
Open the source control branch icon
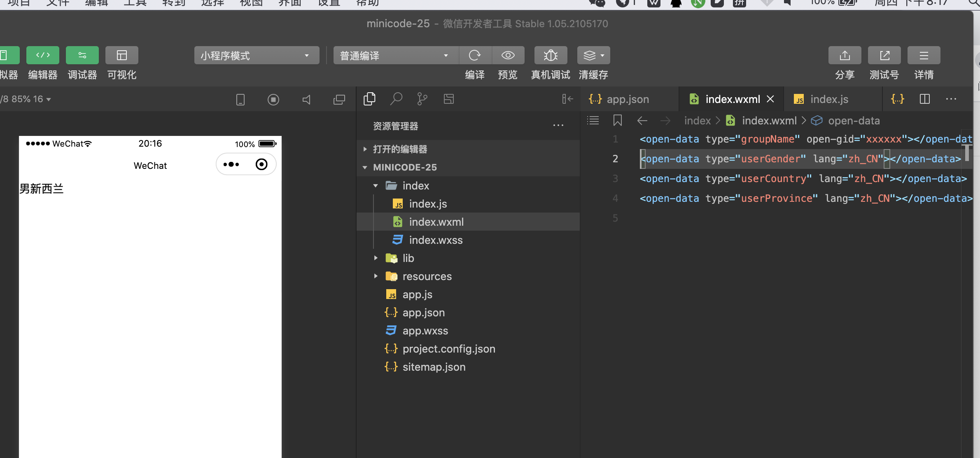click(422, 99)
